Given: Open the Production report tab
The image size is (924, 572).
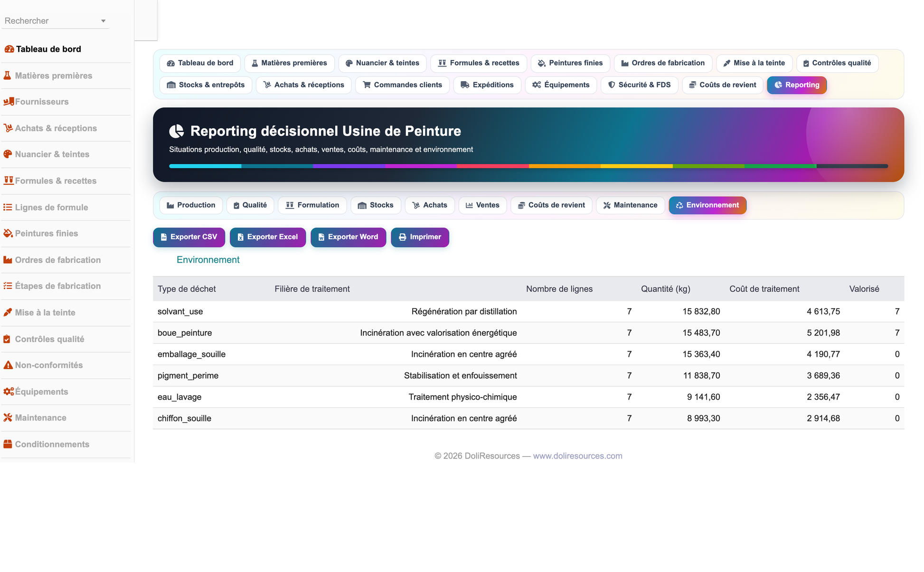Looking at the screenshot, I should (191, 205).
